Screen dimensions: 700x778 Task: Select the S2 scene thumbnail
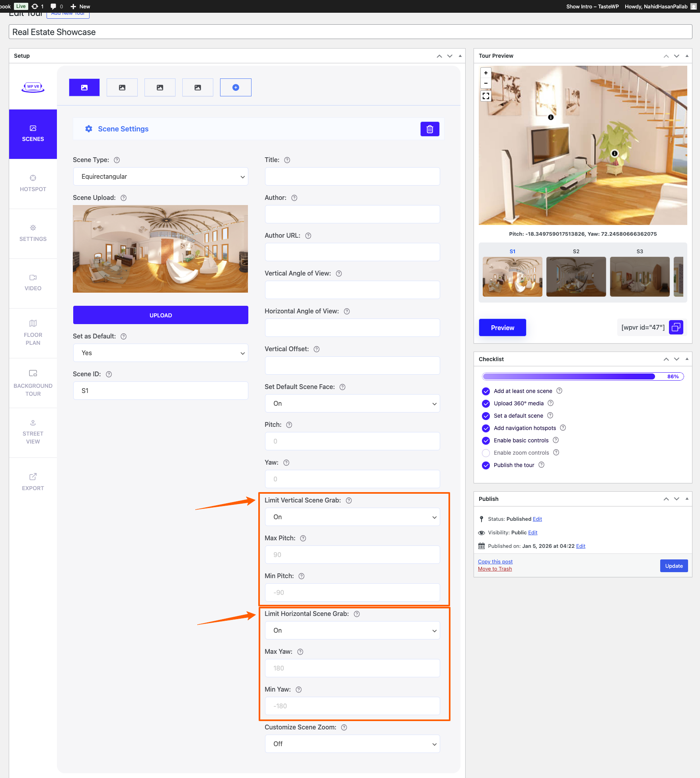576,276
